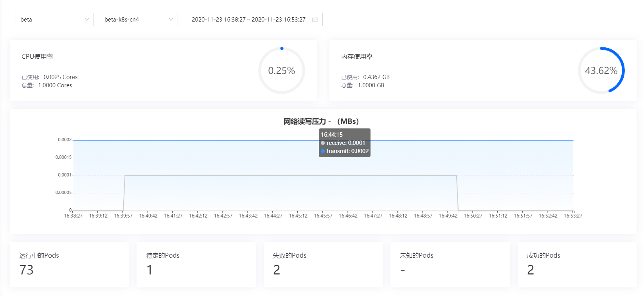The width and height of the screenshot is (644, 296).
Task: Click the 16:45:57 x-axis label
Action: [323, 216]
